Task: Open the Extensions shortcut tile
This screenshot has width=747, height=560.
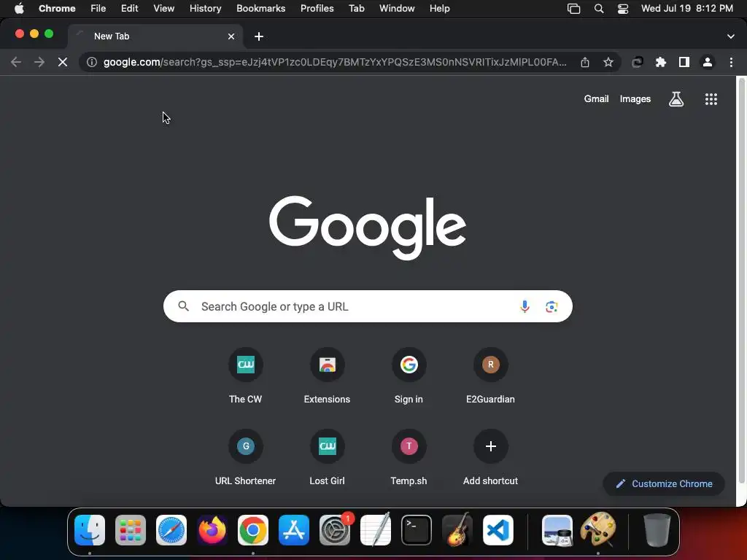Action: tap(328, 376)
